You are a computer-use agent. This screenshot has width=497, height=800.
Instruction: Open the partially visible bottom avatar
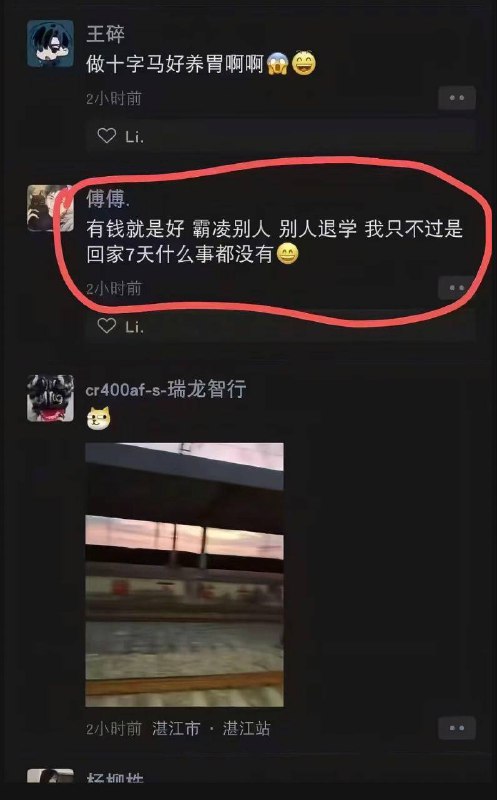tap(50, 777)
